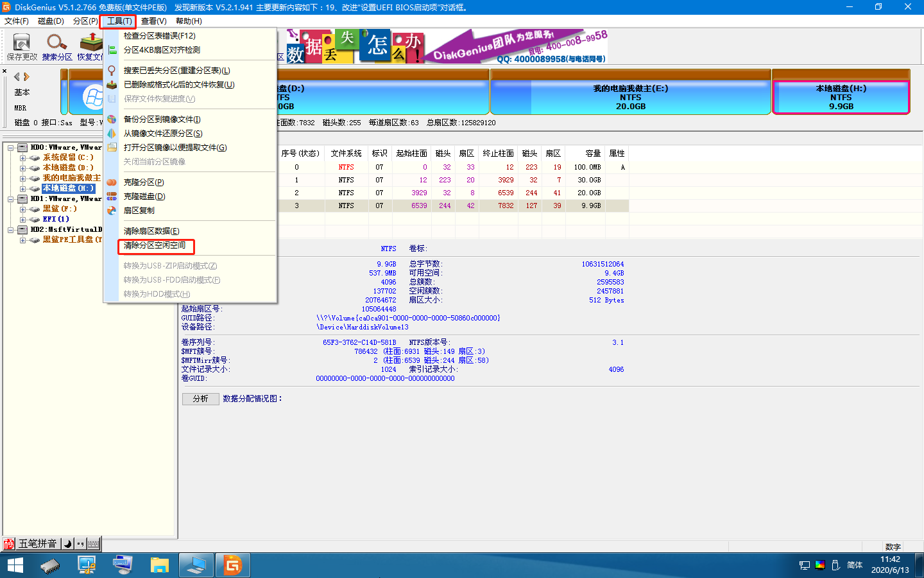Click the USB device icon in the system tray
Viewport: 924px width, 578px height.
tap(836, 565)
